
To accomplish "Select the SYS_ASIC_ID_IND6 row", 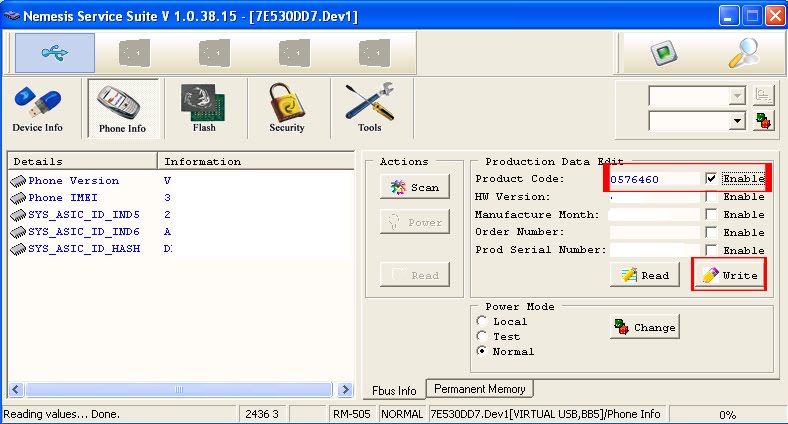I will click(x=181, y=232).
